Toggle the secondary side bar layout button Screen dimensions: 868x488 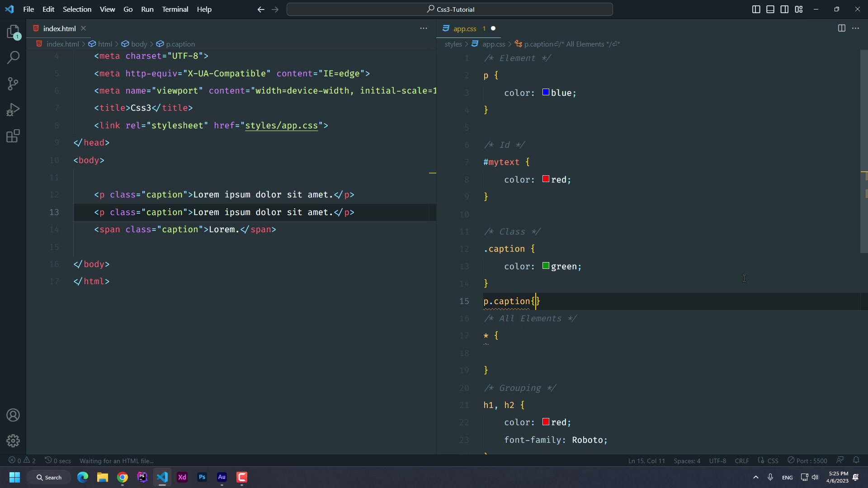click(784, 9)
